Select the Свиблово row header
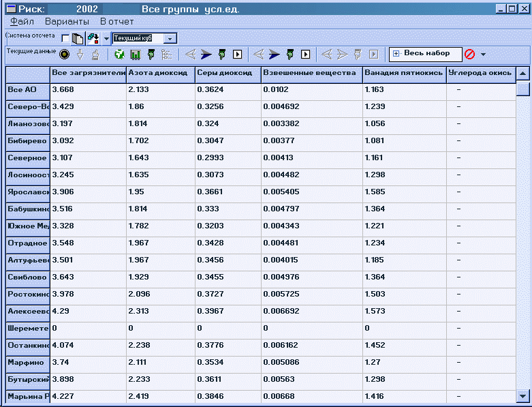 (x=28, y=279)
